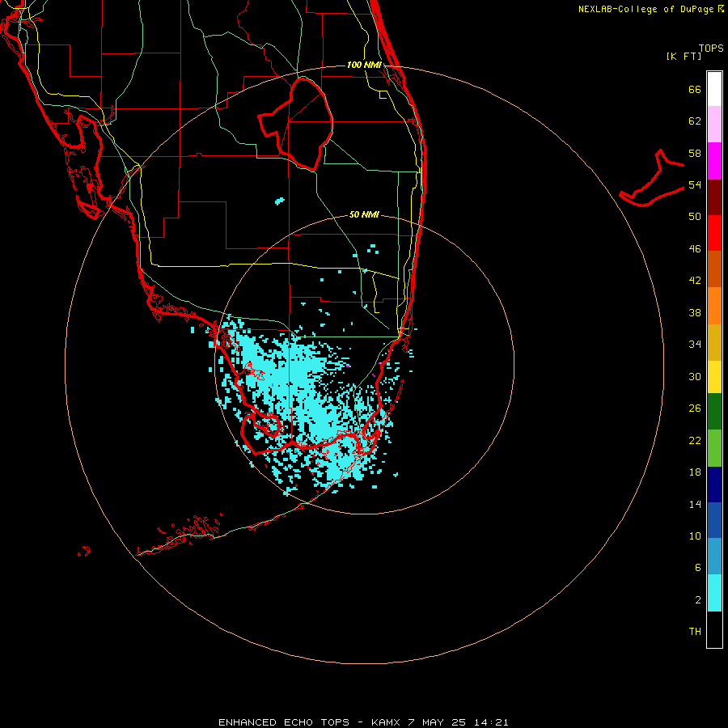The image size is (728, 728).
Task: Click the orange 42 K FT legend swatch
Action: pyautogui.click(x=714, y=306)
